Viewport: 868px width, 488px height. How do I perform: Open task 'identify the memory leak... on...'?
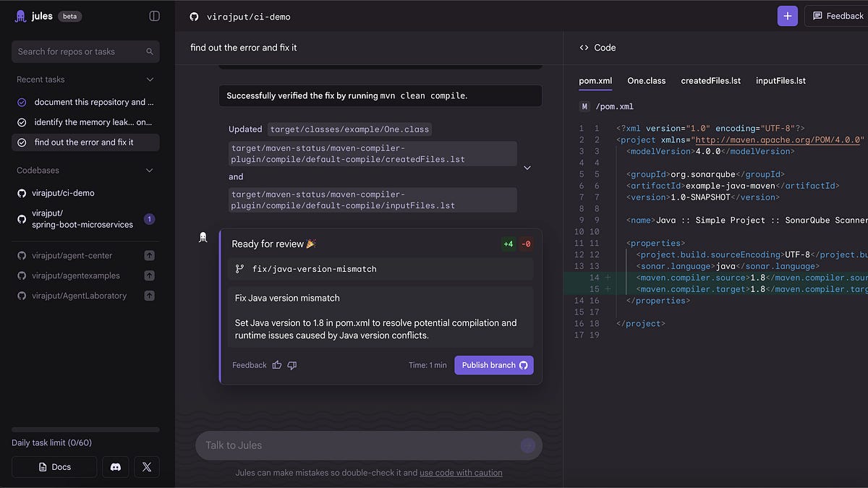[85, 122]
